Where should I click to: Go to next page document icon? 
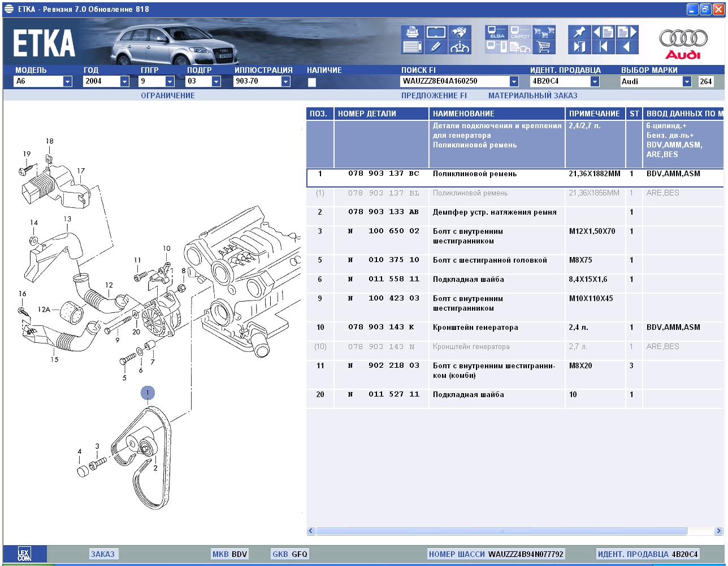pos(627,32)
